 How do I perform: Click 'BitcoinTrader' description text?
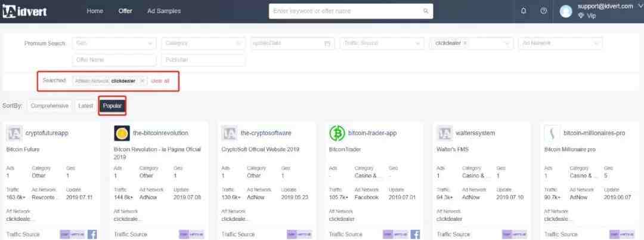[x=345, y=150]
